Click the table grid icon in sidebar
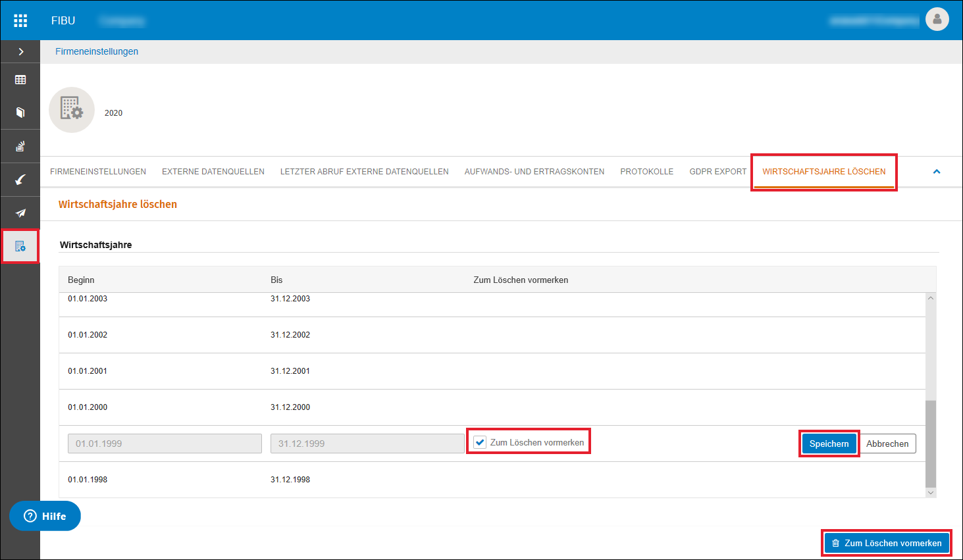 [x=20, y=80]
